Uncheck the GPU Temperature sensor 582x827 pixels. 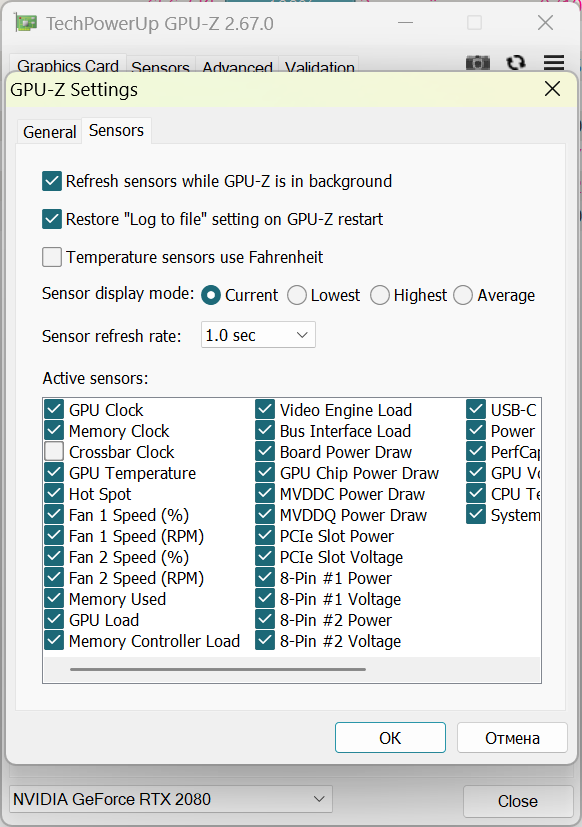pyautogui.click(x=54, y=473)
